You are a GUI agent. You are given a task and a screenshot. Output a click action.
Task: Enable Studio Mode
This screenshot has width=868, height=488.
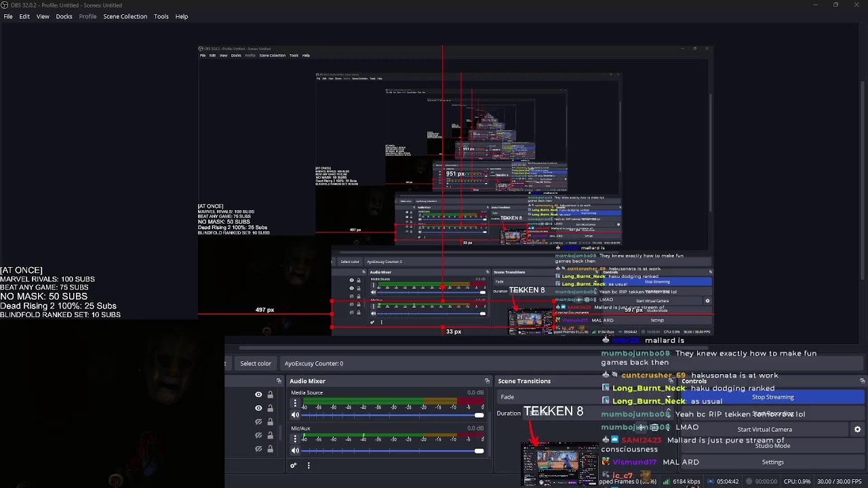[772, 446]
